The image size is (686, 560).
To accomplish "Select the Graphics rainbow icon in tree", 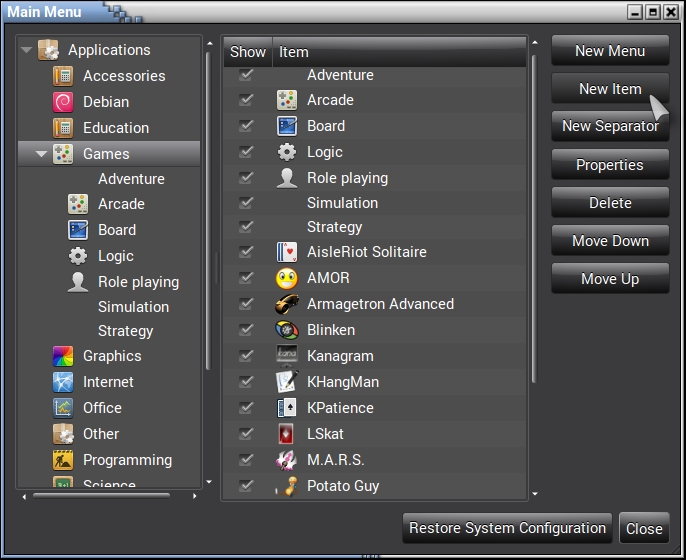I will click(x=63, y=356).
